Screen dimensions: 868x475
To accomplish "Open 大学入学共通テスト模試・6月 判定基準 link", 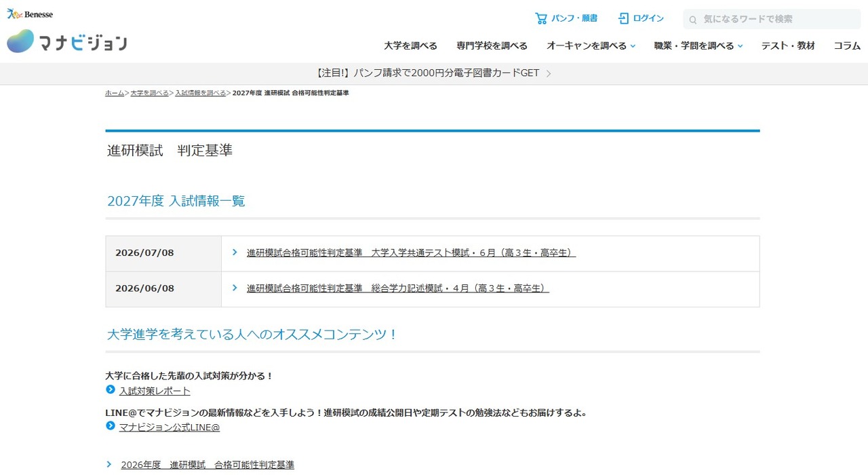I will pos(411,252).
